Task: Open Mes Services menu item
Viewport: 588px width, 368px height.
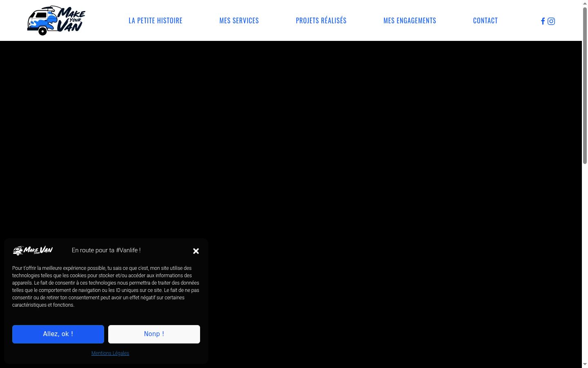Action: coord(239,20)
